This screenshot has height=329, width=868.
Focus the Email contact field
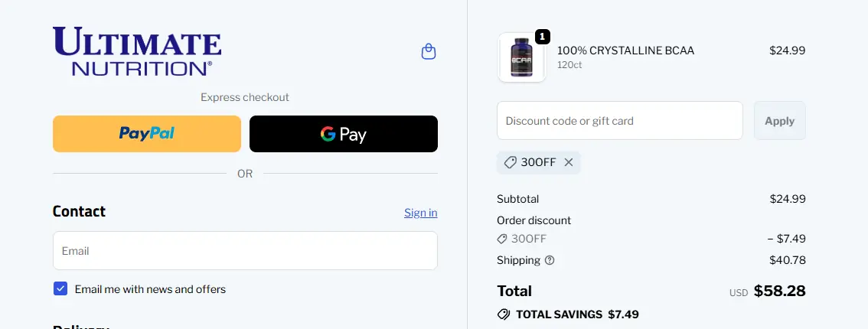tap(245, 251)
